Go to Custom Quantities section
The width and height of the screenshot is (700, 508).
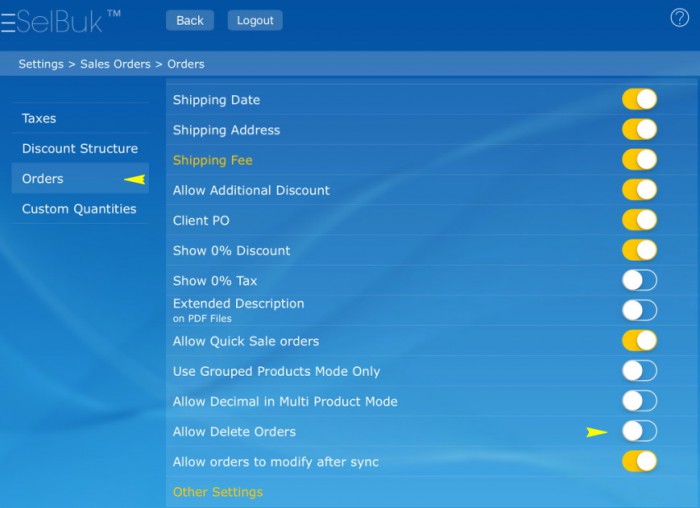79,209
